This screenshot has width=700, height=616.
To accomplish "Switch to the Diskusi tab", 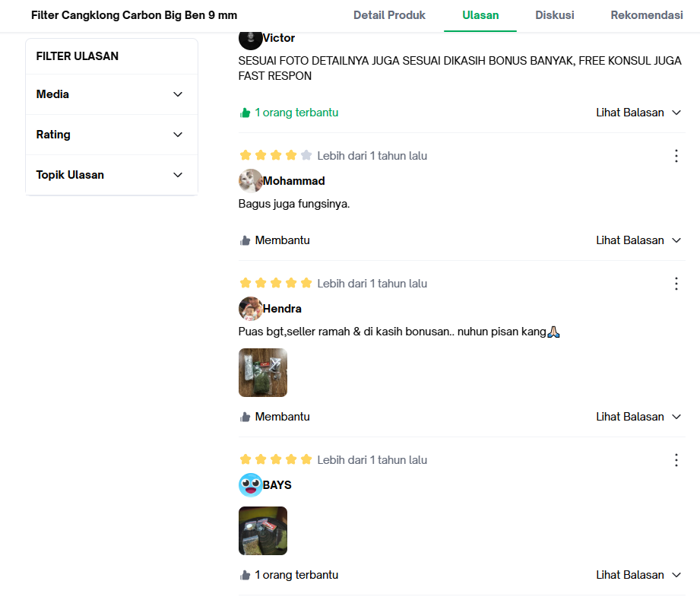I will pyautogui.click(x=555, y=15).
